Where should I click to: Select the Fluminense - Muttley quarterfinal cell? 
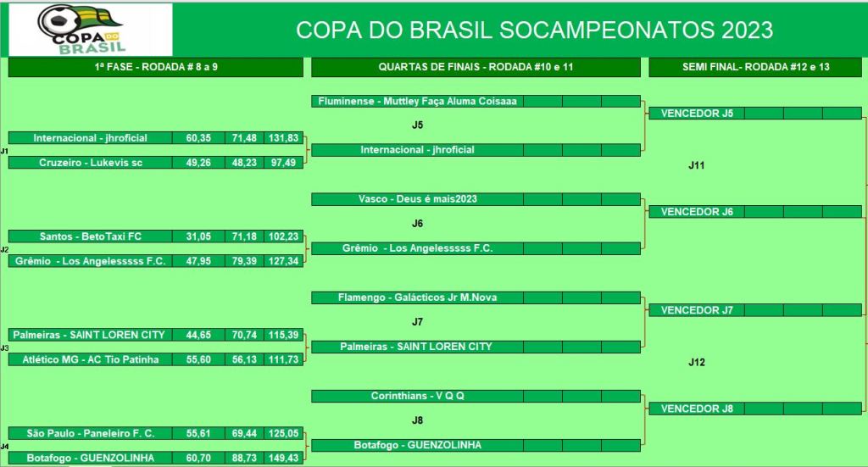[417, 101]
